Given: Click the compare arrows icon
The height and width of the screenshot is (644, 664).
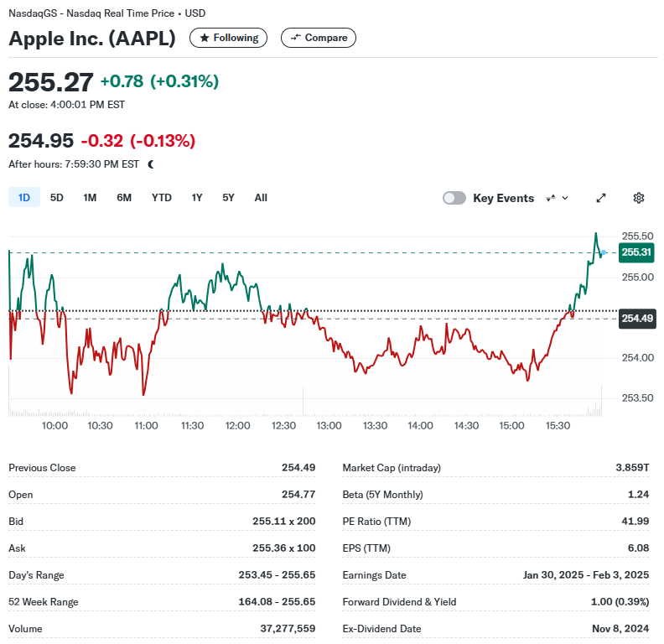Looking at the screenshot, I should pos(296,37).
